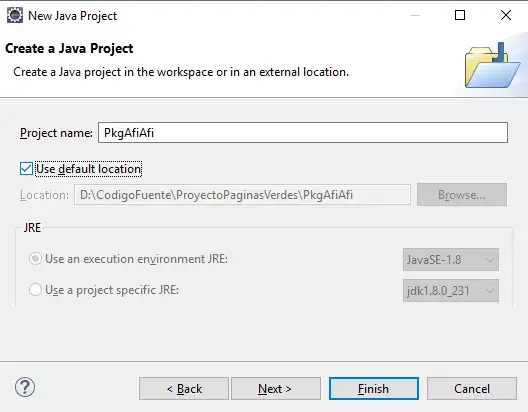Close the New Java Project dialog
This screenshot has width=528, height=412.
coord(506,15)
